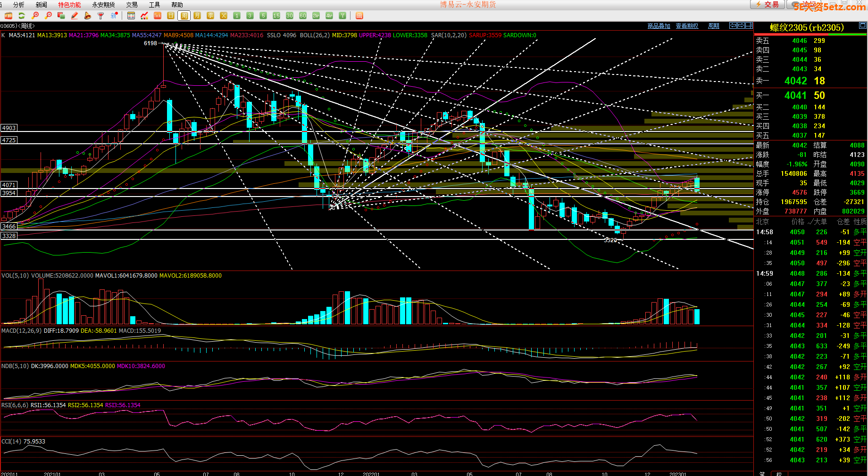This screenshot has width=868, height=476.
Task: Open the 新闻 menu
Action: (42, 5)
